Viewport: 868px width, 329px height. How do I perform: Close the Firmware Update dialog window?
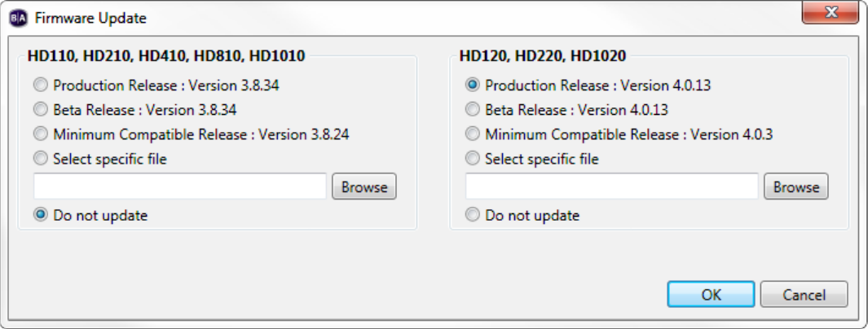831,14
